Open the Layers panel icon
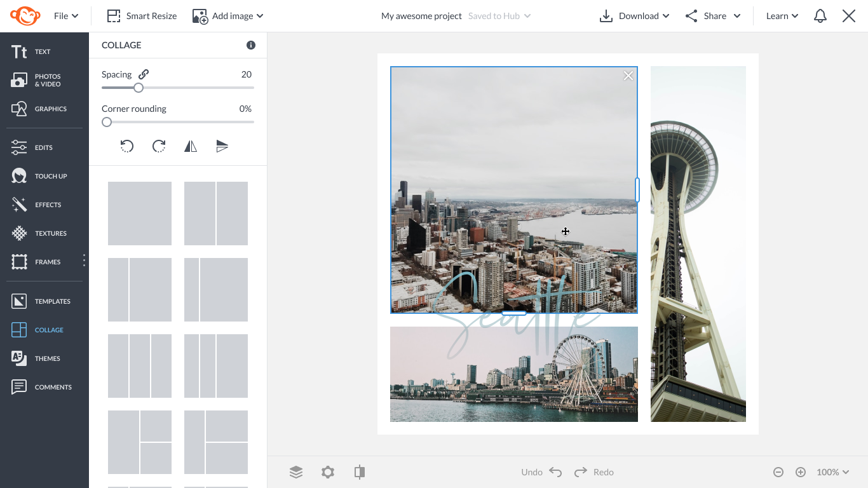 coord(296,472)
